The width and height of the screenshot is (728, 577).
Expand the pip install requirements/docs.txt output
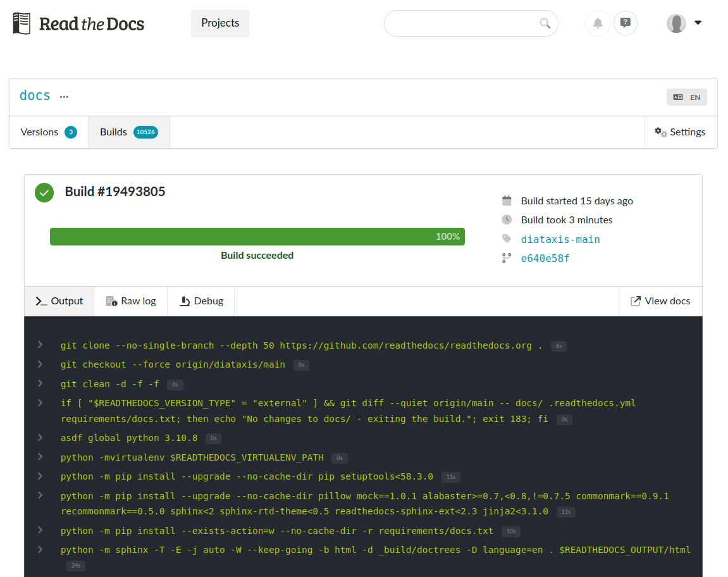pyautogui.click(x=40, y=530)
